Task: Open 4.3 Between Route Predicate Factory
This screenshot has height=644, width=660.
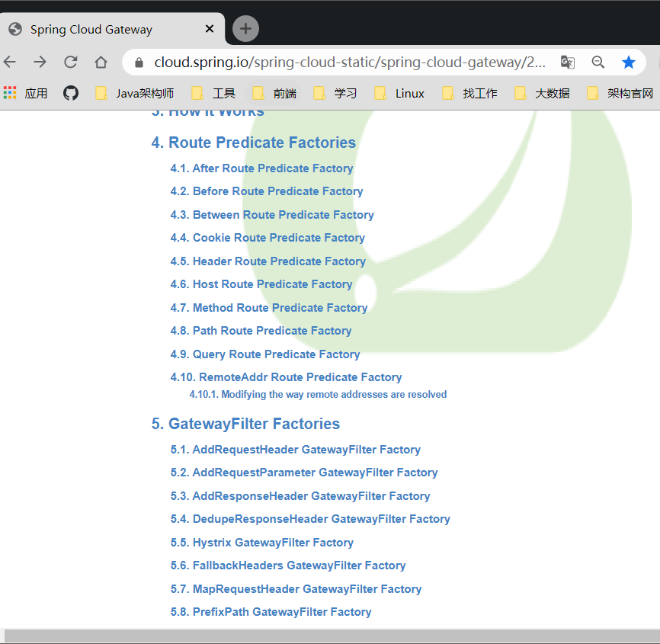Action: (x=272, y=215)
